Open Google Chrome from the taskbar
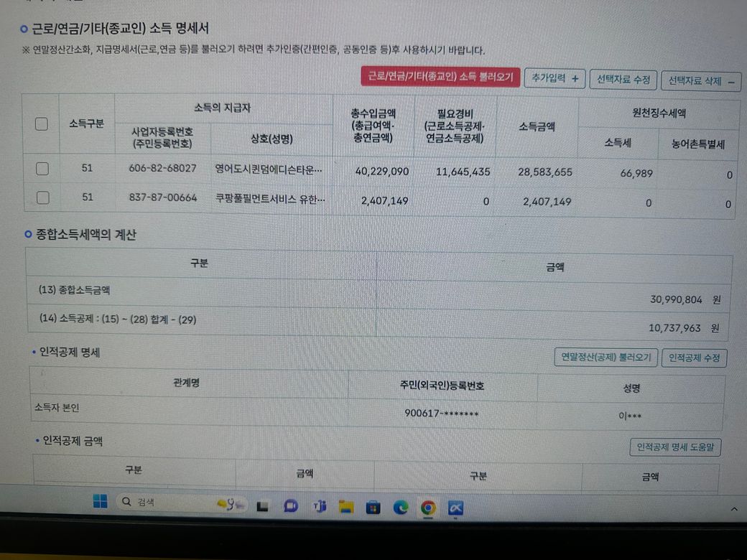This screenshot has width=747, height=560. coord(428,508)
